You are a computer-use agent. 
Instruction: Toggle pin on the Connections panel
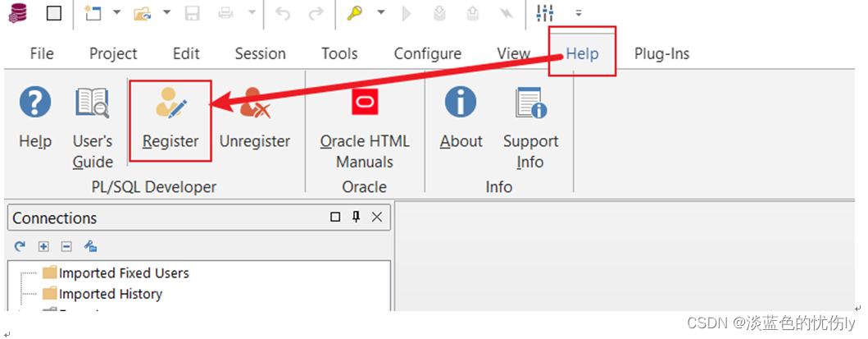356,218
